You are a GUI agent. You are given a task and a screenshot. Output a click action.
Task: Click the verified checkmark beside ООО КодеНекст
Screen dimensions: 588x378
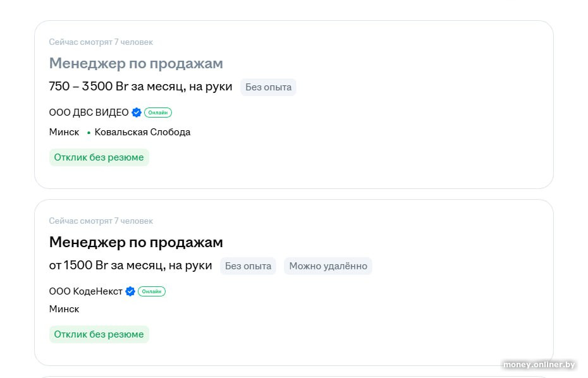(130, 291)
